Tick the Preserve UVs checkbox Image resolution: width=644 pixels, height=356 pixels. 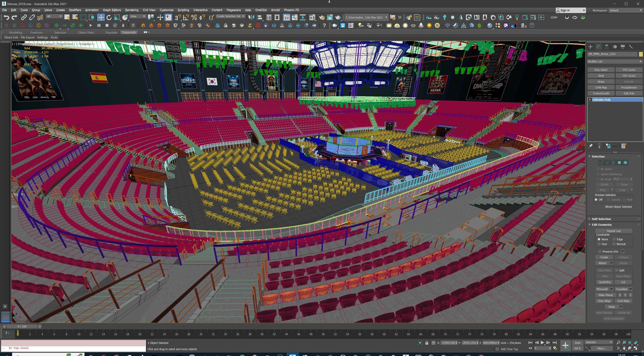coord(600,251)
